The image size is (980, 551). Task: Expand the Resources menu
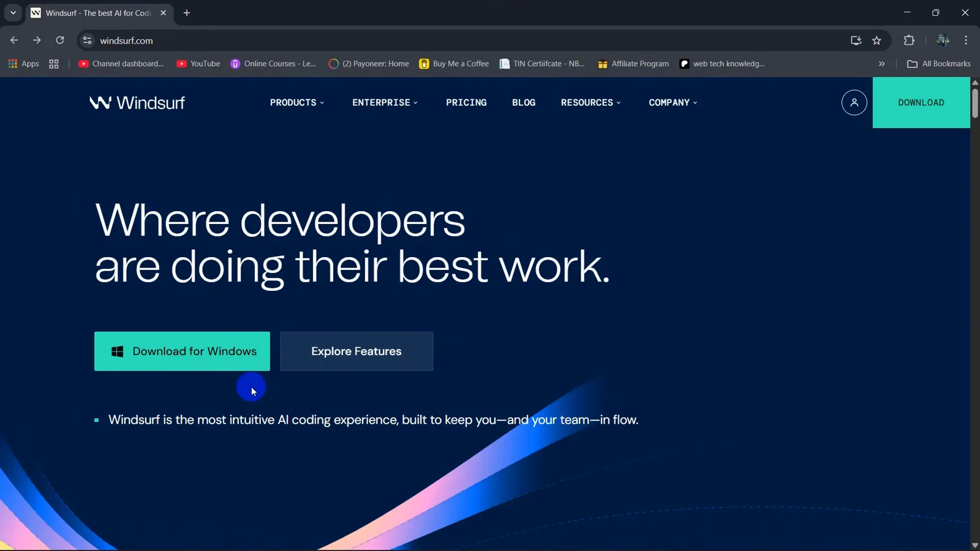(590, 102)
